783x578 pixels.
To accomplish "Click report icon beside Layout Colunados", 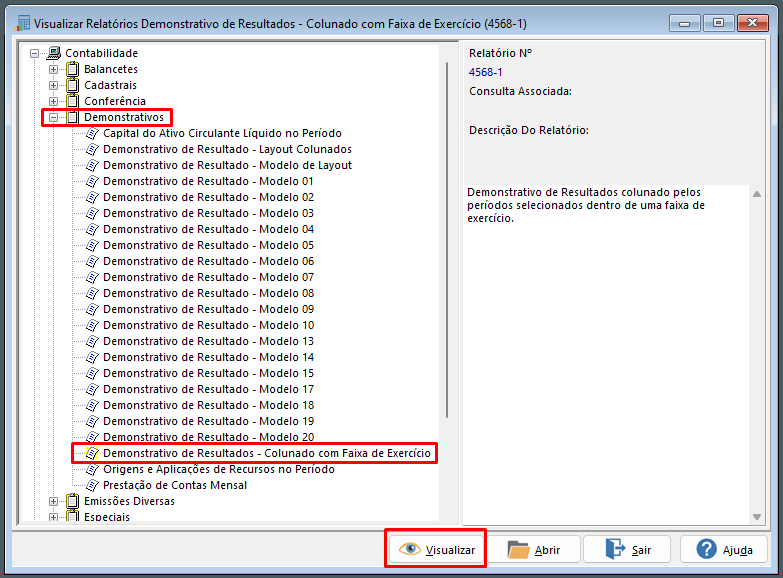I will click(92, 149).
